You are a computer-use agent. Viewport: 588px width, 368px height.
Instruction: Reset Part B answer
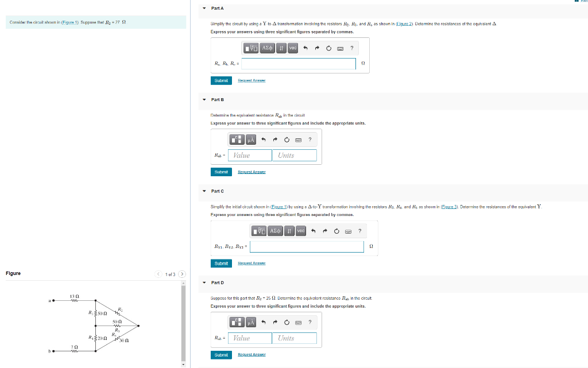pyautogui.click(x=287, y=140)
